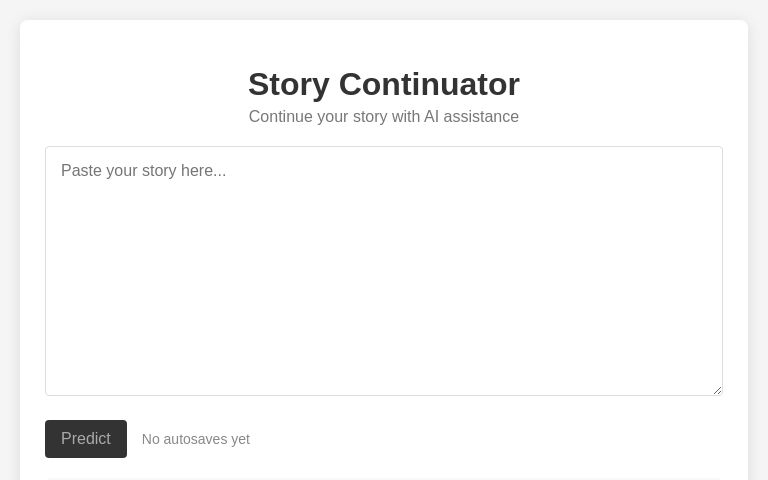This screenshot has width=768, height=480.
Task: Click the bottom area of the story input
Action: (384, 375)
